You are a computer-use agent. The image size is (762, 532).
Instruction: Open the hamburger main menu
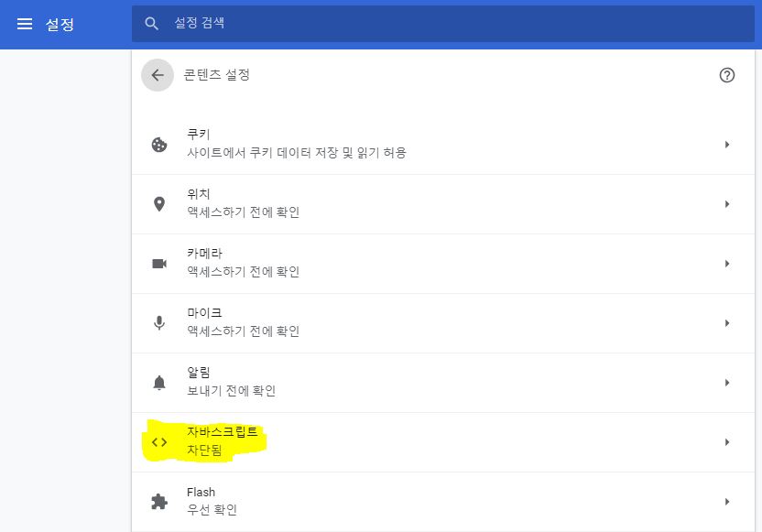(25, 24)
